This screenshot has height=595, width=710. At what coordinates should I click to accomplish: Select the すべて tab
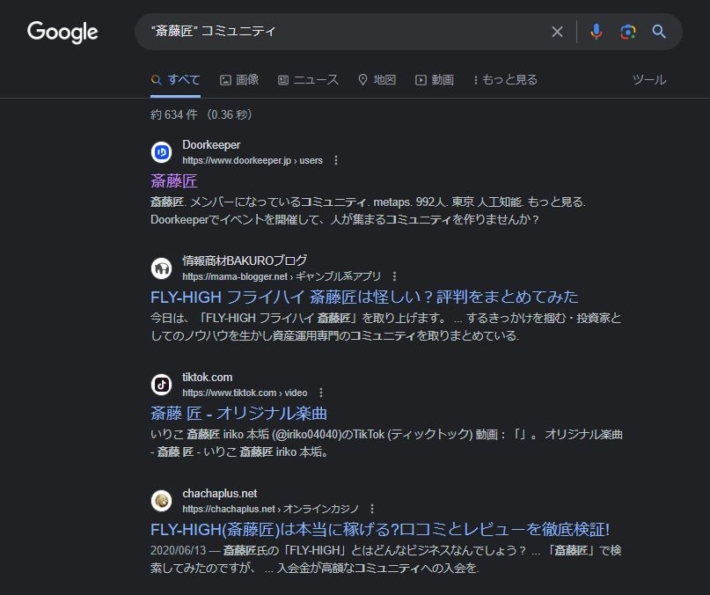175,80
